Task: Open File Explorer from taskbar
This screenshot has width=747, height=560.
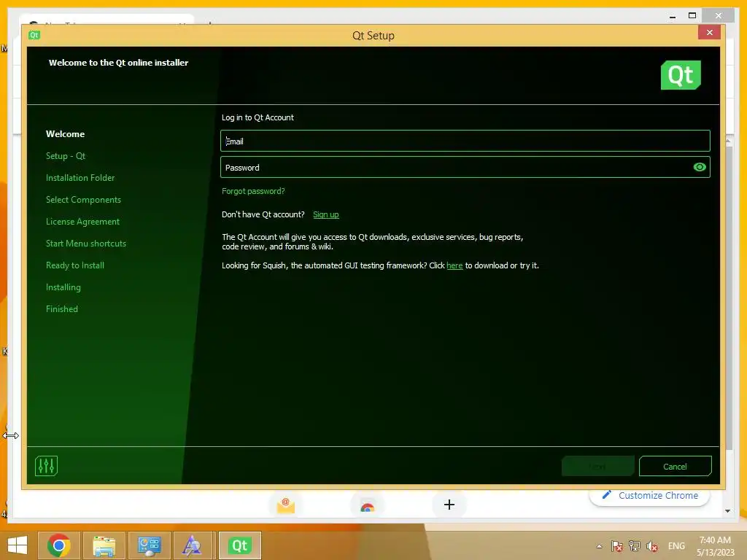Action: (104, 545)
